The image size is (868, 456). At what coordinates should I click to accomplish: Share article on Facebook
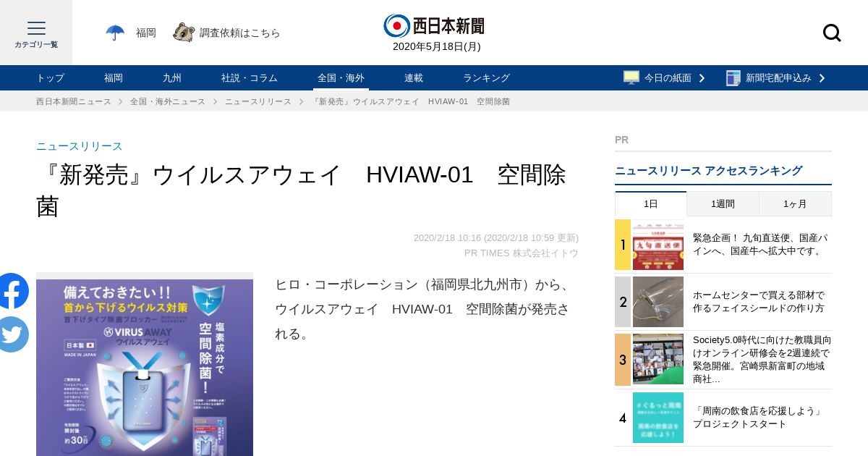pos(12,291)
